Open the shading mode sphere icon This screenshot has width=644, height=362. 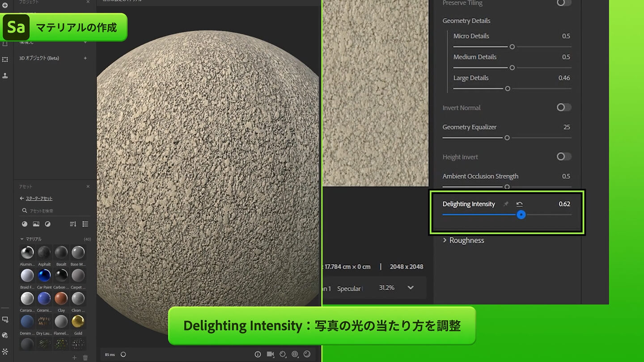click(x=307, y=354)
